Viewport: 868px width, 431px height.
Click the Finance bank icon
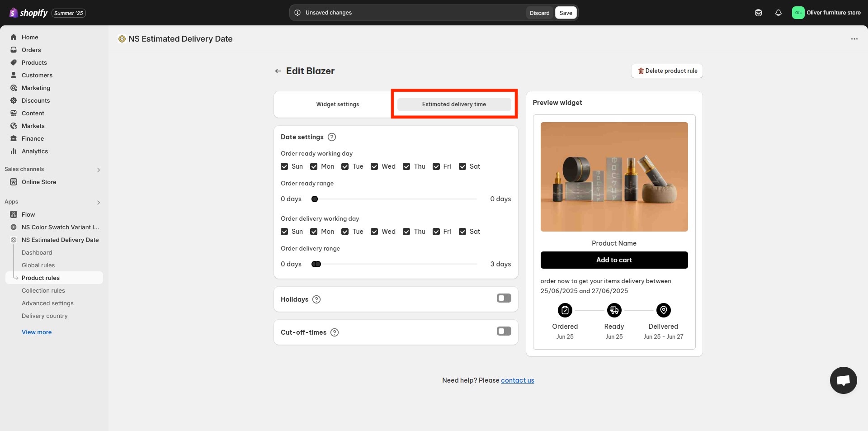(14, 138)
